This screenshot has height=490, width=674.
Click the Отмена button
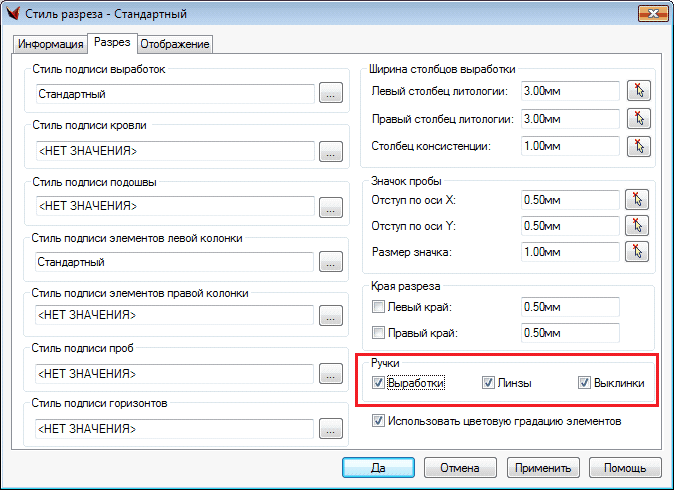click(460, 468)
